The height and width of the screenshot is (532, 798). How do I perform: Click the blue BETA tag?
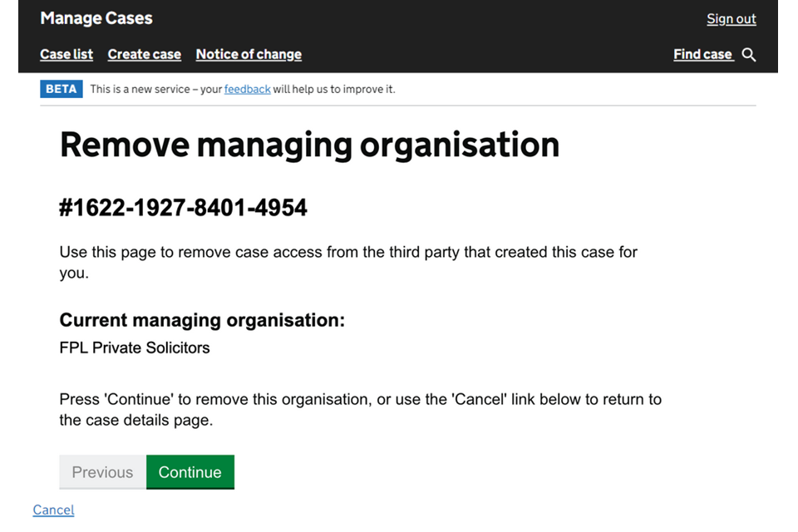[61, 89]
